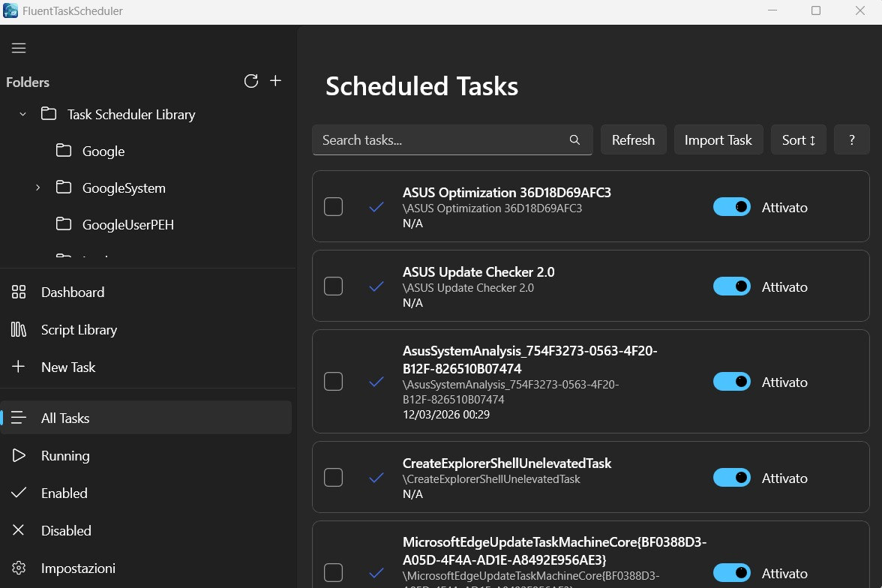
Task: Tick the ASUS Optimization task checkbox
Action: [333, 206]
